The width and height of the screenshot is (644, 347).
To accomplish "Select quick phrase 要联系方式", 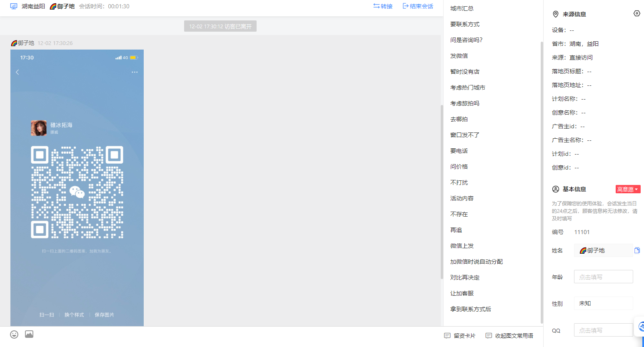I will [464, 24].
